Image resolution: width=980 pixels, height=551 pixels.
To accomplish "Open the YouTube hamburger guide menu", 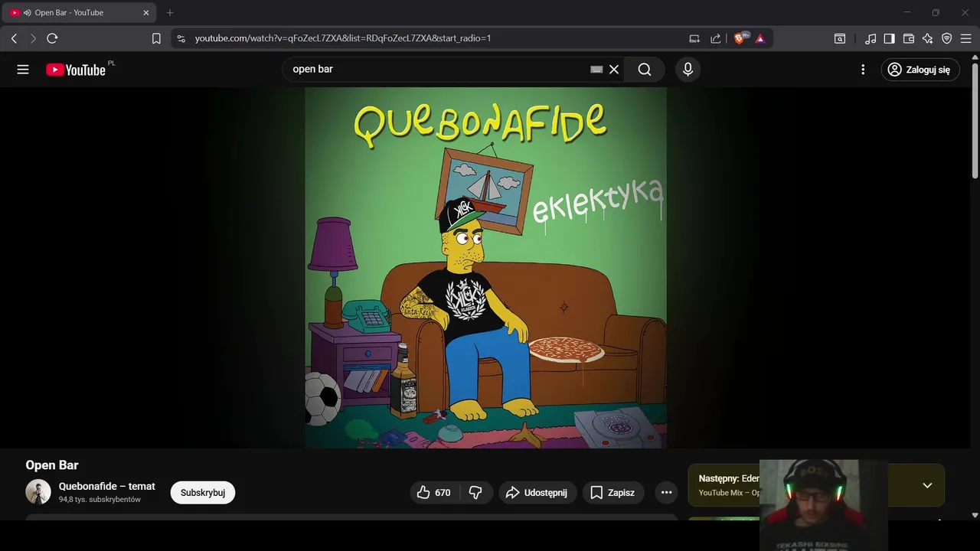I will pyautogui.click(x=23, y=70).
